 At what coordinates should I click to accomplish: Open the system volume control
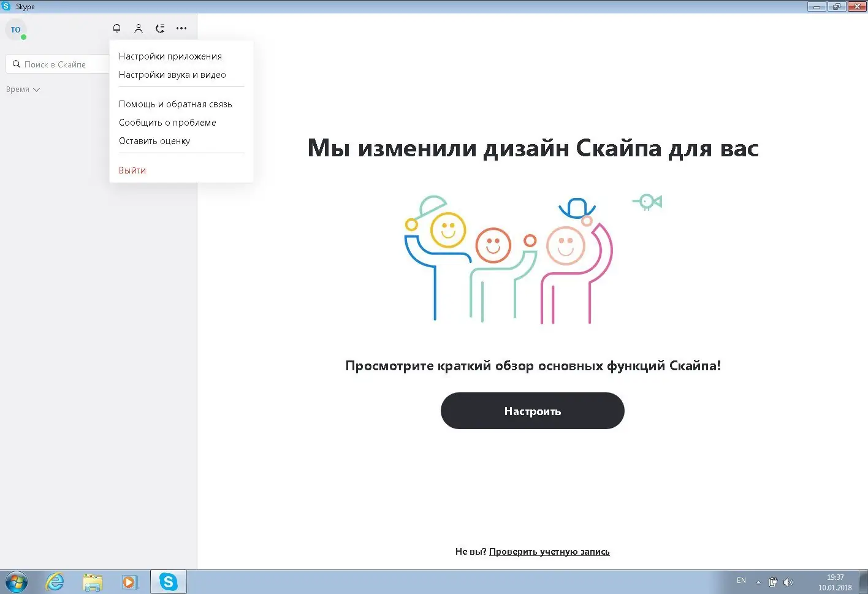pos(788,581)
